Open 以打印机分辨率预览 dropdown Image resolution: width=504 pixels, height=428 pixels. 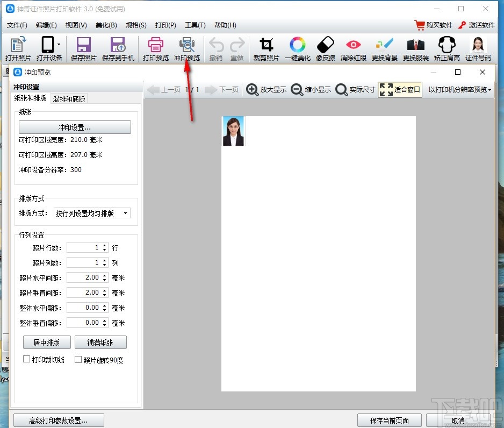460,89
